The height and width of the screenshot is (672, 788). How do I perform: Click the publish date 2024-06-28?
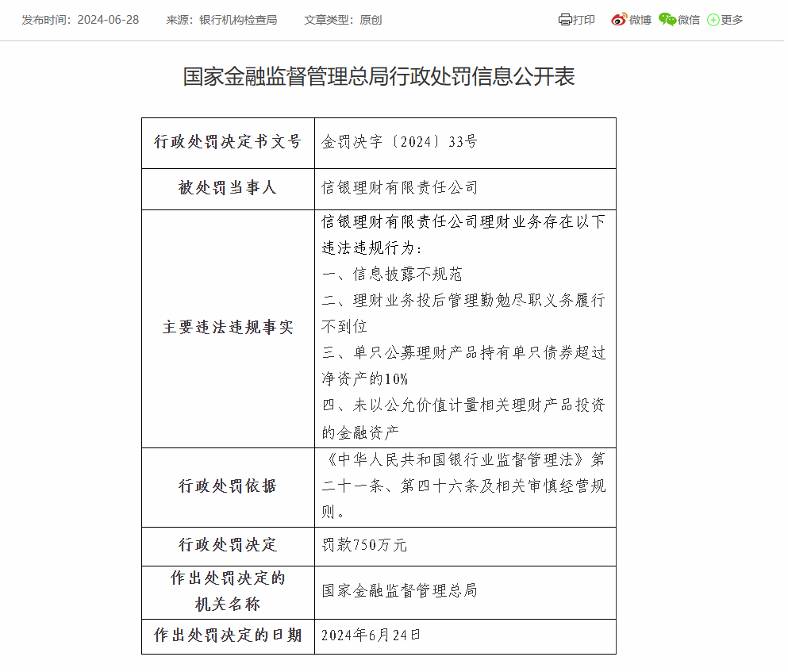[108, 20]
